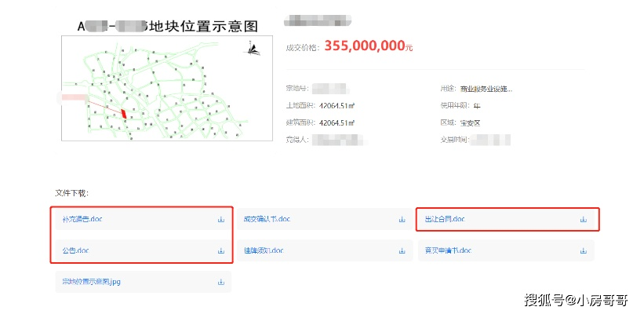
Task: Click the land parcel location map image
Action: (167, 88)
